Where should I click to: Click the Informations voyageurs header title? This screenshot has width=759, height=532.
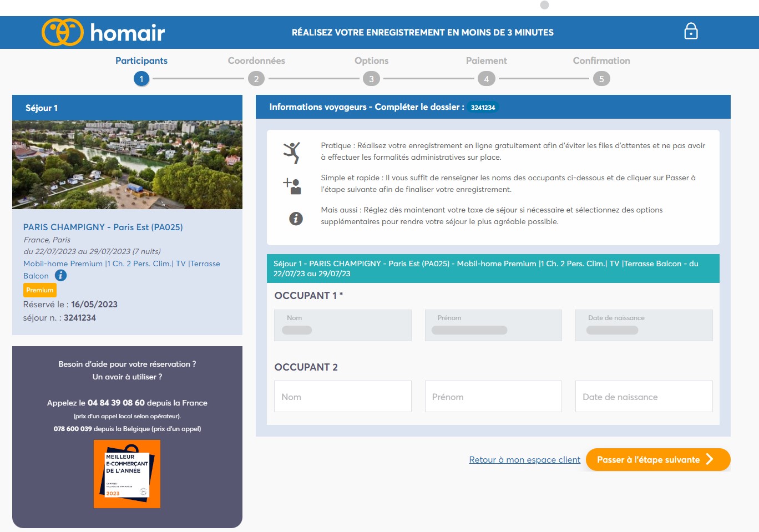(x=367, y=107)
